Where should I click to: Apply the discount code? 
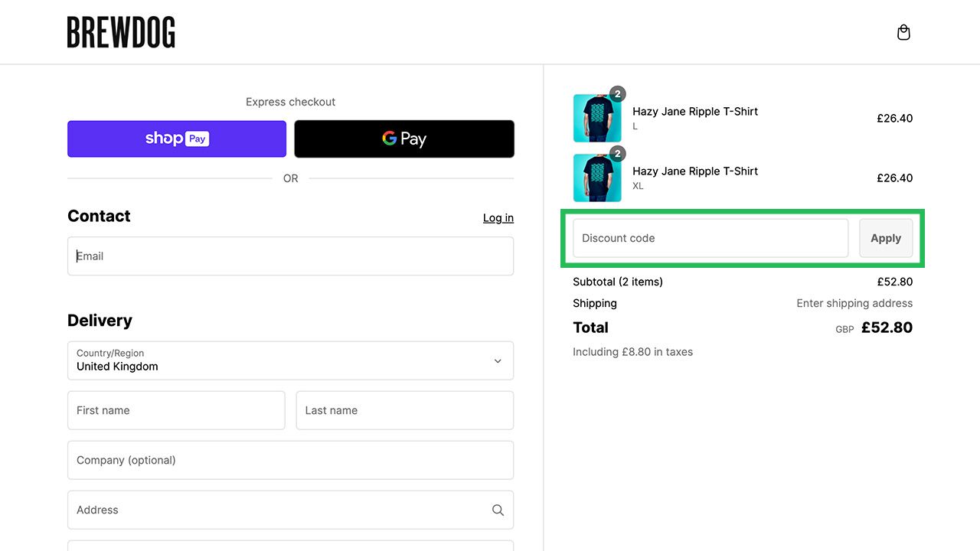pos(886,238)
